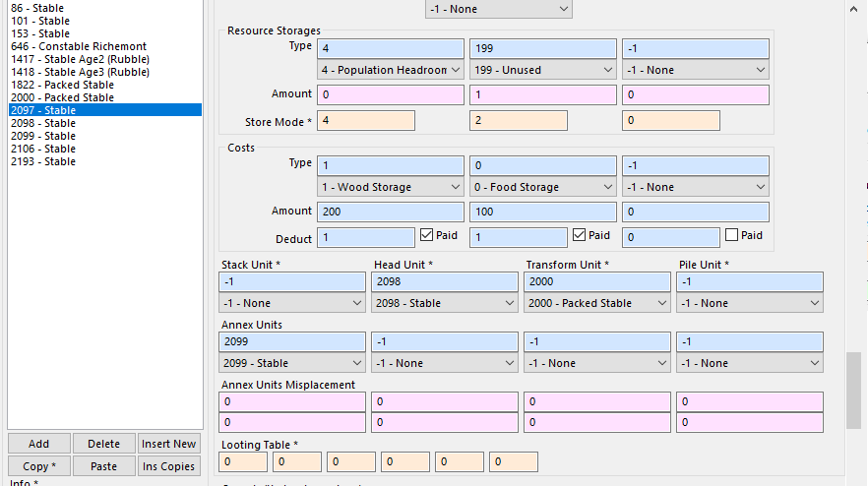Click the vertical scrollbar thumb on right
This screenshot has width=868, height=486.
[854, 391]
